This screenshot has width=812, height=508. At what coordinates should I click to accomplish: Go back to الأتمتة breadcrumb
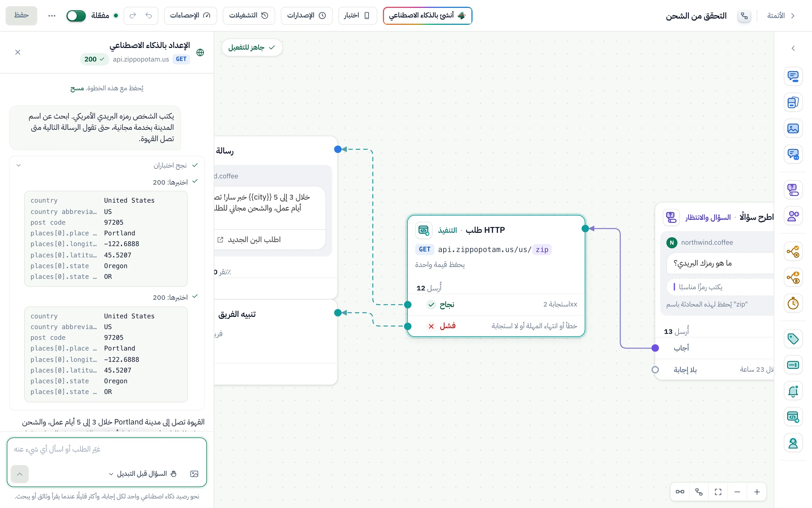click(x=781, y=16)
